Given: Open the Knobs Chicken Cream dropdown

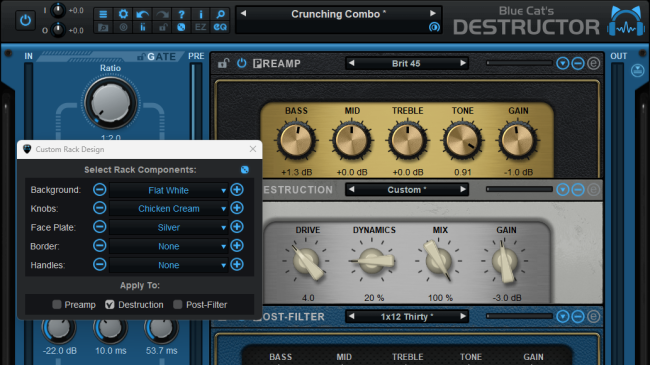Looking at the screenshot, I should (168, 209).
